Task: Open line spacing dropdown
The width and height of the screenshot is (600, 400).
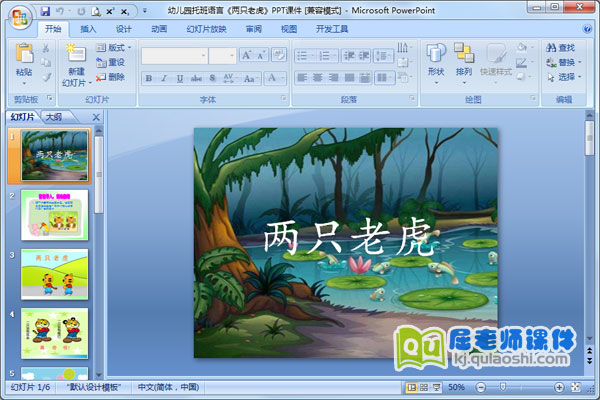Action: pyautogui.click(x=383, y=56)
